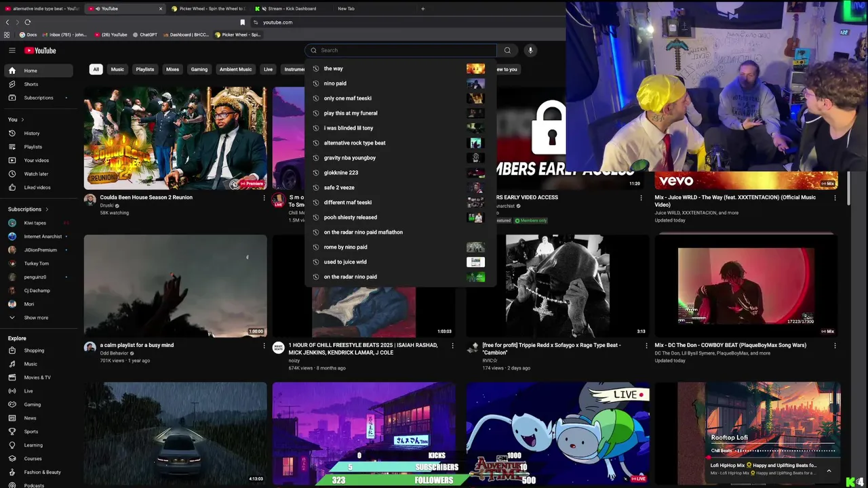Open more options for Coulda Been House video

pyautogui.click(x=264, y=198)
